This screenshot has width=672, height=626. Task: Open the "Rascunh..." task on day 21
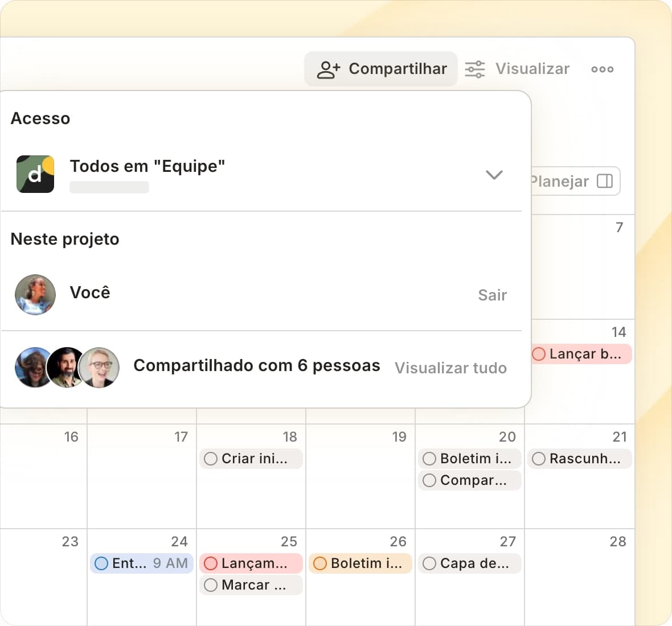(x=585, y=459)
